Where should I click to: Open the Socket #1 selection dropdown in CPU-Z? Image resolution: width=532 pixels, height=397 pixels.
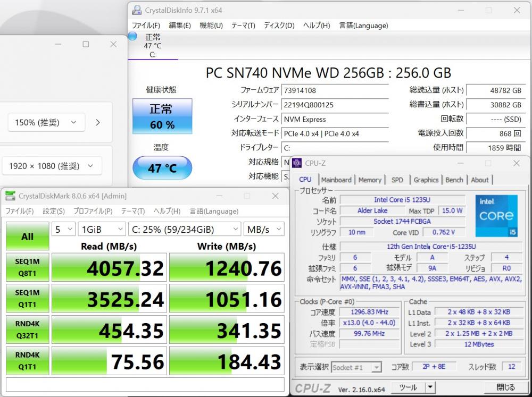point(356,367)
